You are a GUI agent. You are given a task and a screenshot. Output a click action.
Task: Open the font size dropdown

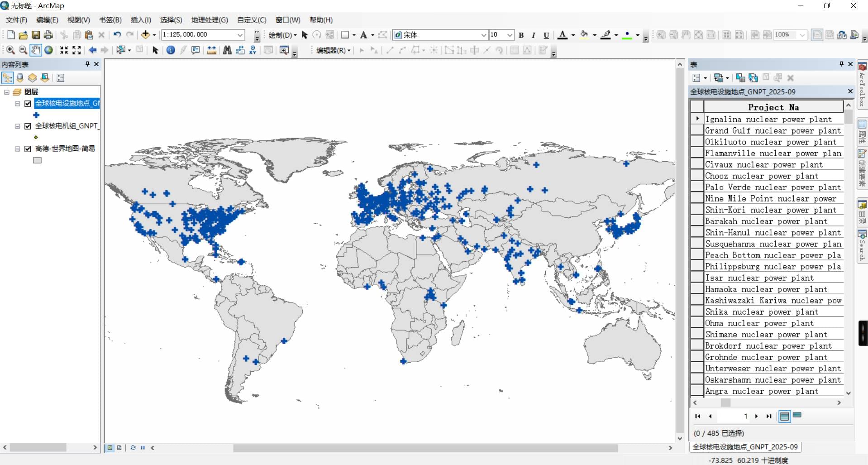tap(510, 35)
